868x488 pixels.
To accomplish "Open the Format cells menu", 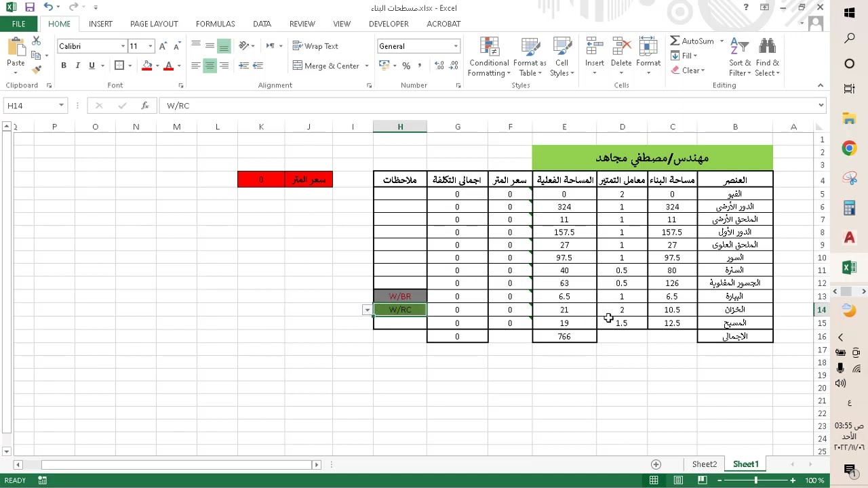I will (x=648, y=57).
